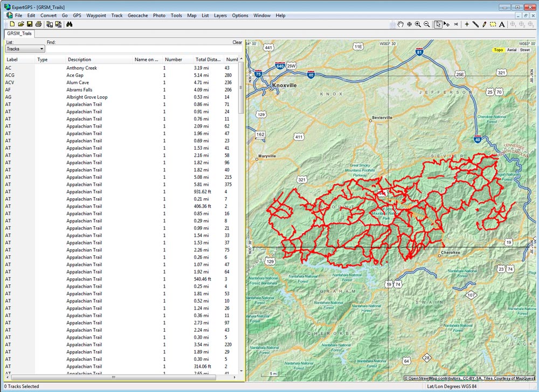This screenshot has height=392, width=539.
Task: Select the Abrams Falls track row
Action: (x=121, y=89)
